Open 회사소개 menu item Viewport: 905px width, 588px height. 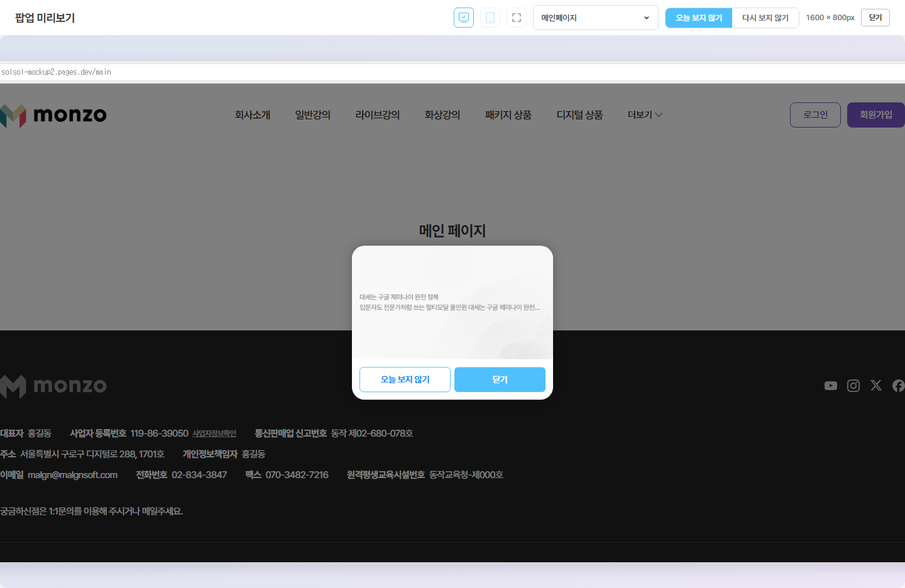(x=253, y=115)
